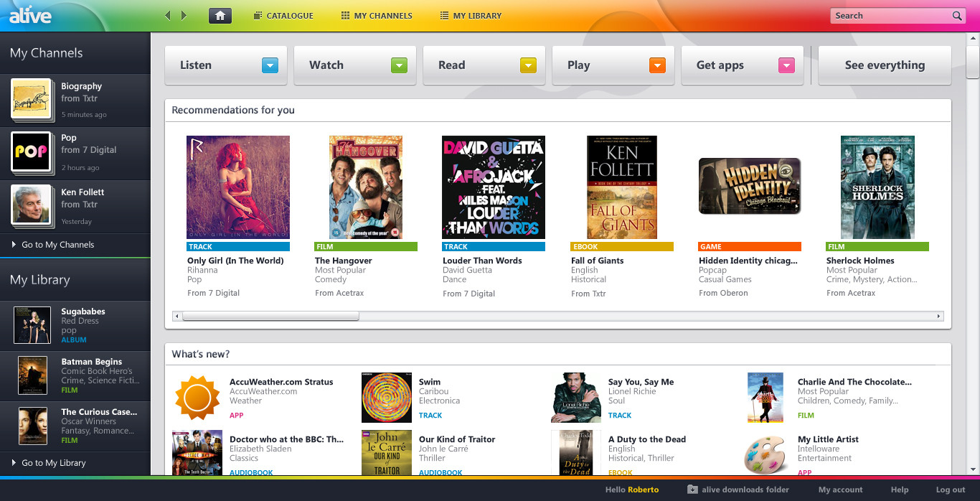Click the search magnifier icon
The height and width of the screenshot is (501, 980).
click(957, 16)
